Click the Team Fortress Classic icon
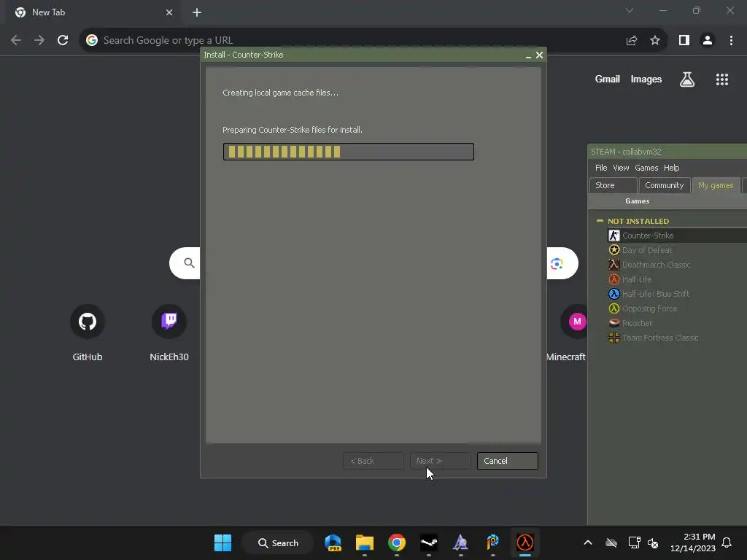Screen dimensions: 747x560 pos(614,338)
